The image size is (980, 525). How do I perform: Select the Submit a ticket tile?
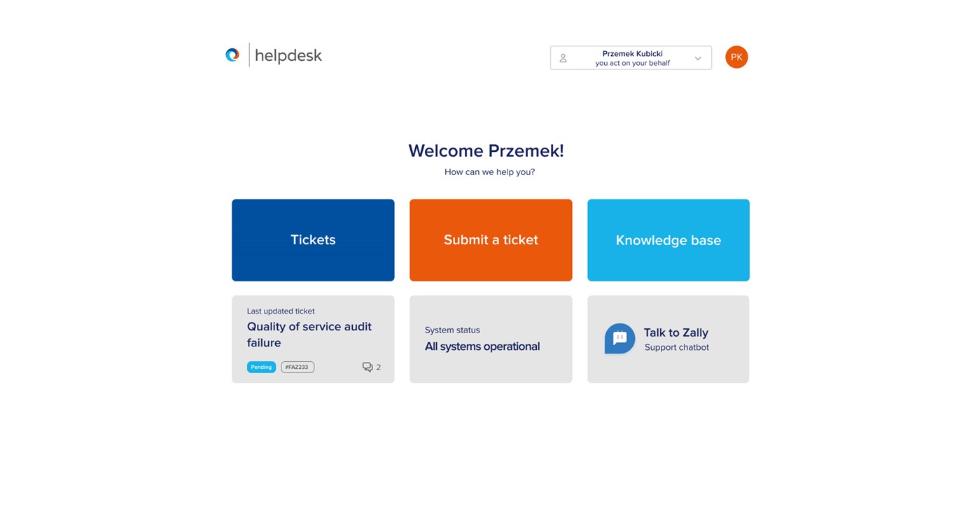click(491, 240)
